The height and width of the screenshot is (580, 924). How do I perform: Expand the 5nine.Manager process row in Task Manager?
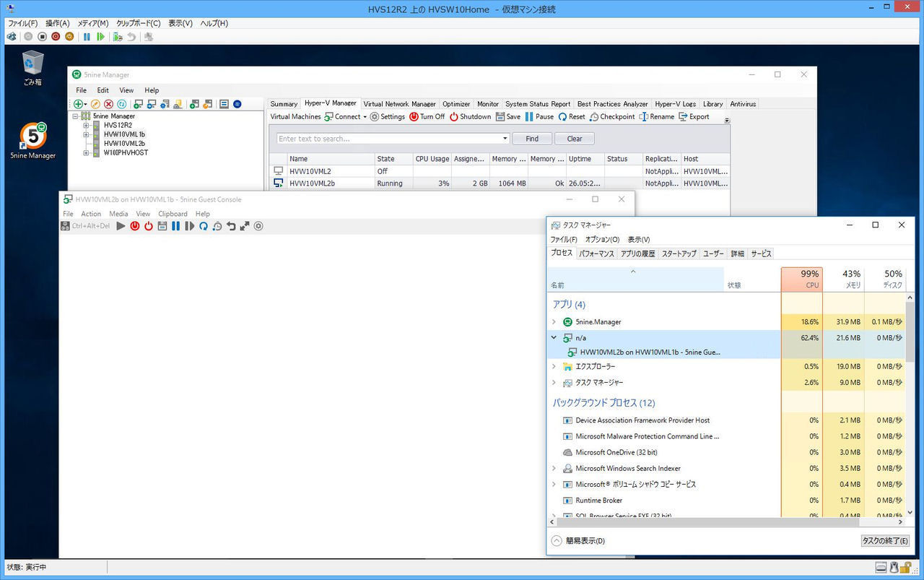554,322
